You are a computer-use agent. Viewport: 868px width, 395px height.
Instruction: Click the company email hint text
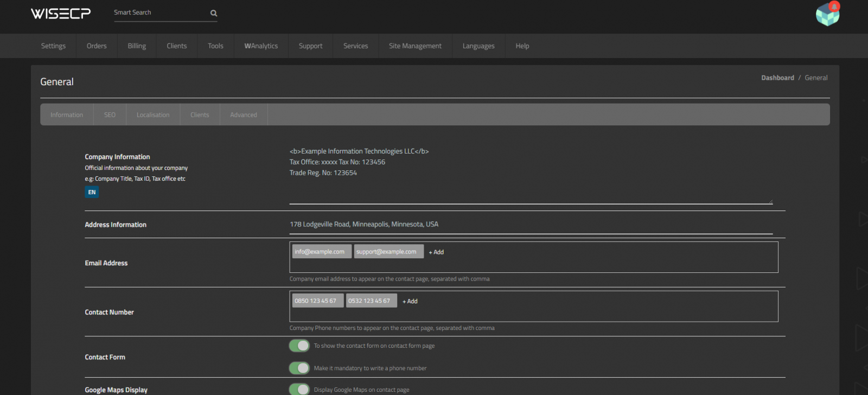tap(390, 279)
